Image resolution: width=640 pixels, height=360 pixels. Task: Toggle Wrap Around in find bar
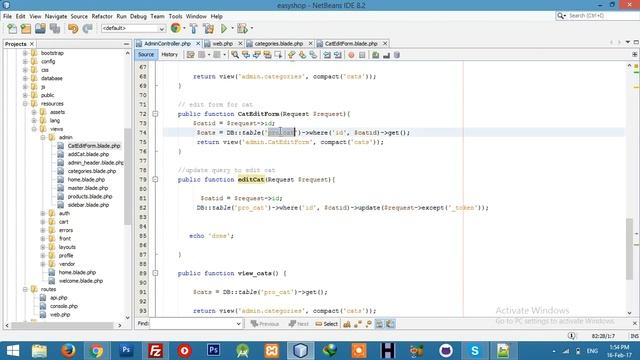390,324
